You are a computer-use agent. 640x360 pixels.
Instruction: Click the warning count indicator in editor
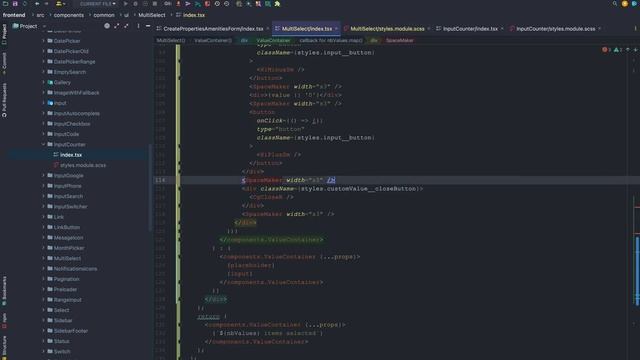click(x=618, y=49)
